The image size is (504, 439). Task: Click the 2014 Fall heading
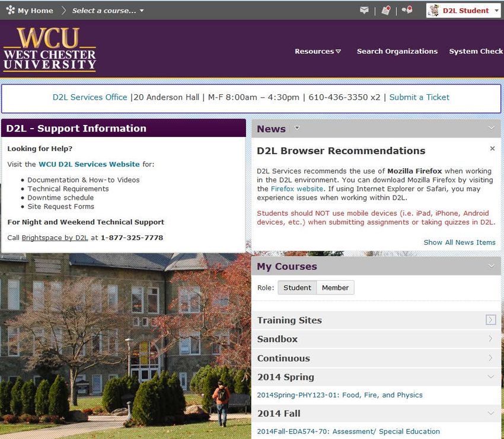[279, 413]
